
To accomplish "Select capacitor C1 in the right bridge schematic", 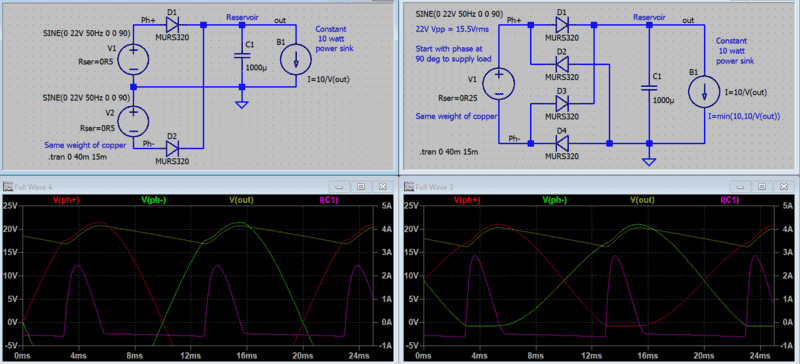I will coord(649,88).
